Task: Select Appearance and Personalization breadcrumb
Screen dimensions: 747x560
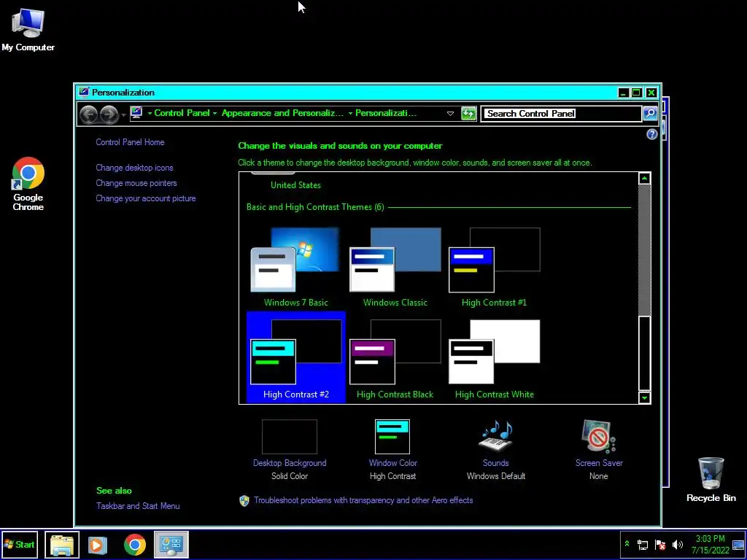Action: [282, 113]
